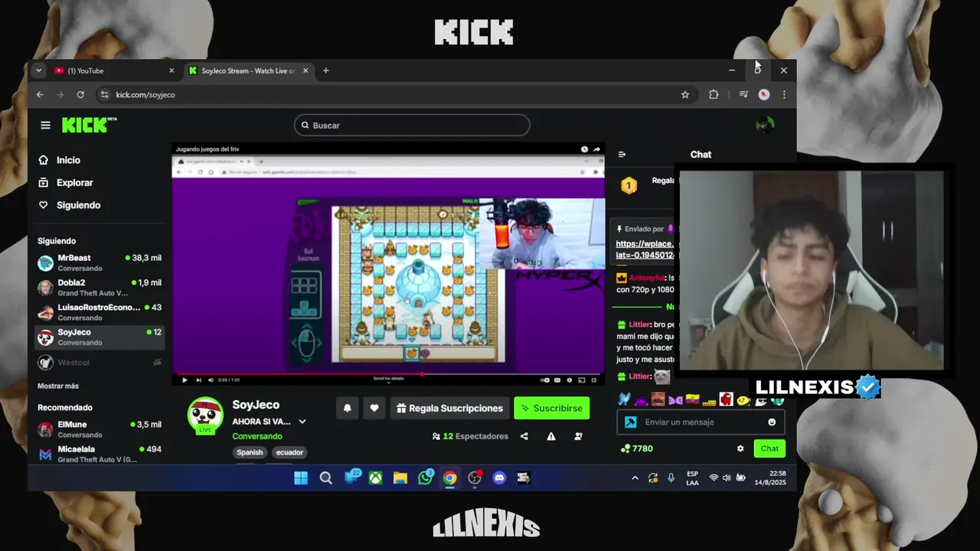Open Chrome three-dot menu
Image resolution: width=980 pixels, height=551 pixels.
pos(784,95)
